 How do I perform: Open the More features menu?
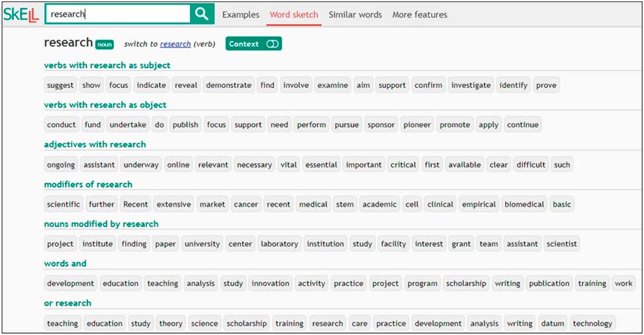[x=420, y=15]
